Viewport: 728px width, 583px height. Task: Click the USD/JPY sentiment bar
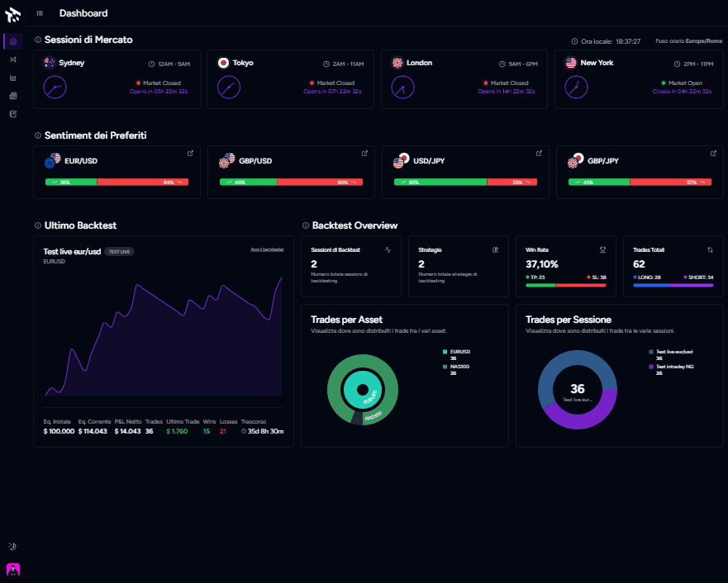(466, 182)
